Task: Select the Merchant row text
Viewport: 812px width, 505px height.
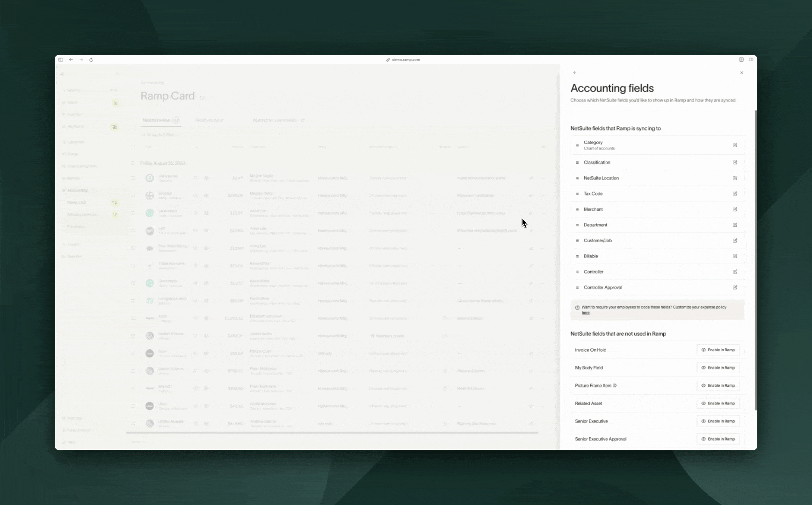Action: [593, 209]
